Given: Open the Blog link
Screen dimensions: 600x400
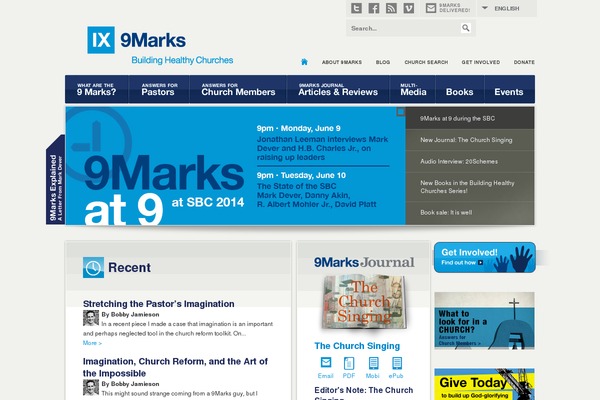Looking at the screenshot, I should pyautogui.click(x=383, y=62).
